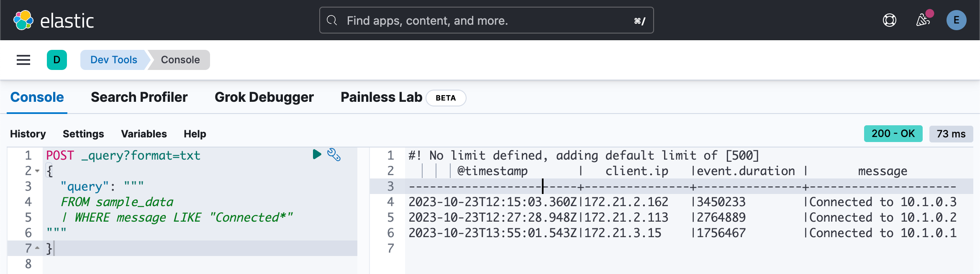
Task: Open console Help
Action: click(195, 134)
